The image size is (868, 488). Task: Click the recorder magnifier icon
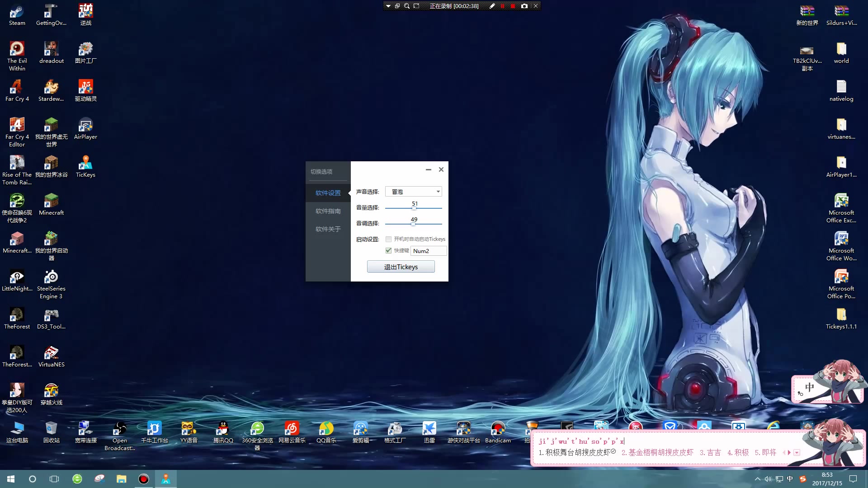tap(407, 6)
